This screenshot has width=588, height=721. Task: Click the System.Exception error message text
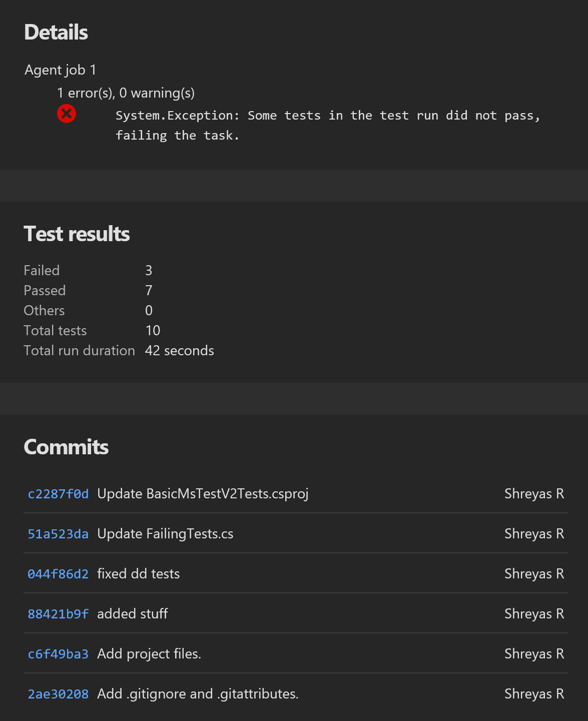pyautogui.click(x=328, y=125)
